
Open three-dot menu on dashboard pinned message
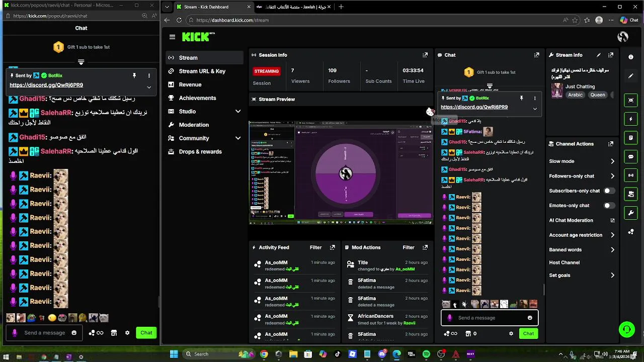click(x=535, y=98)
